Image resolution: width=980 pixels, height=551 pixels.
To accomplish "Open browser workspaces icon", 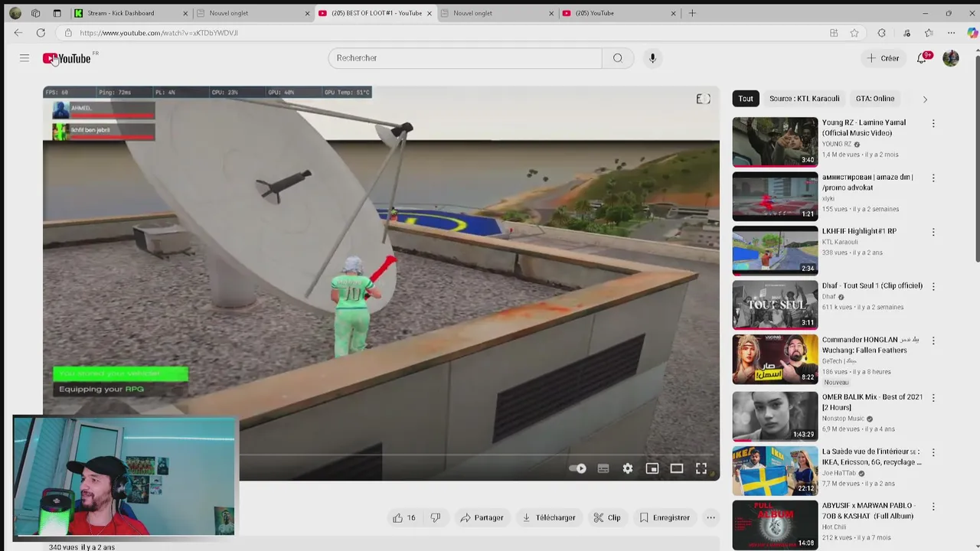I will [x=36, y=13].
